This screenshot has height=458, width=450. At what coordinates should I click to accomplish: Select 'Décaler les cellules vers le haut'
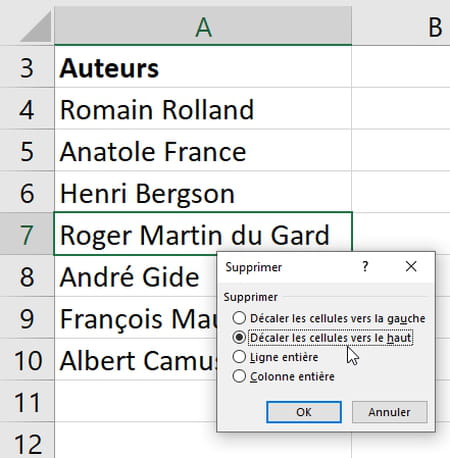tap(323, 337)
